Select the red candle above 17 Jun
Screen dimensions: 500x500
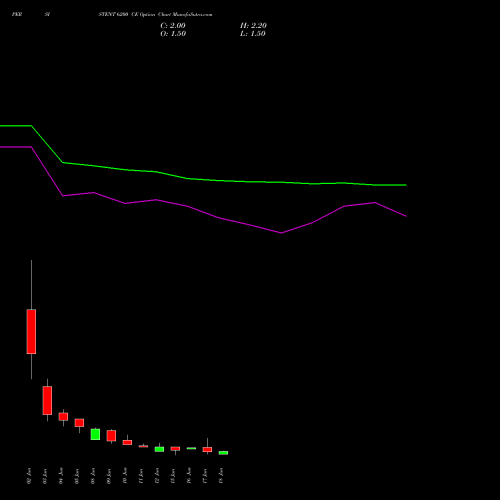pos(207,449)
